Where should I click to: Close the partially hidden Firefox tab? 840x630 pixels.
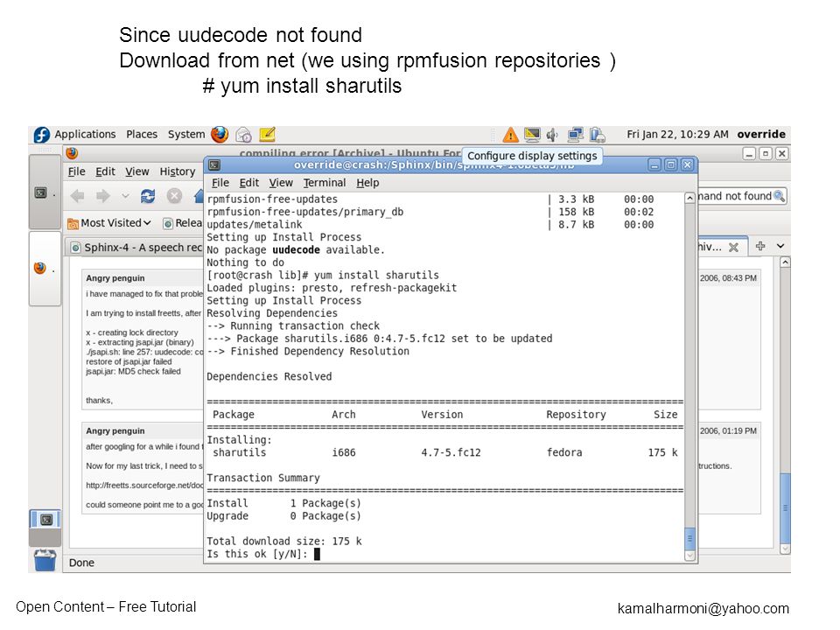click(x=733, y=247)
